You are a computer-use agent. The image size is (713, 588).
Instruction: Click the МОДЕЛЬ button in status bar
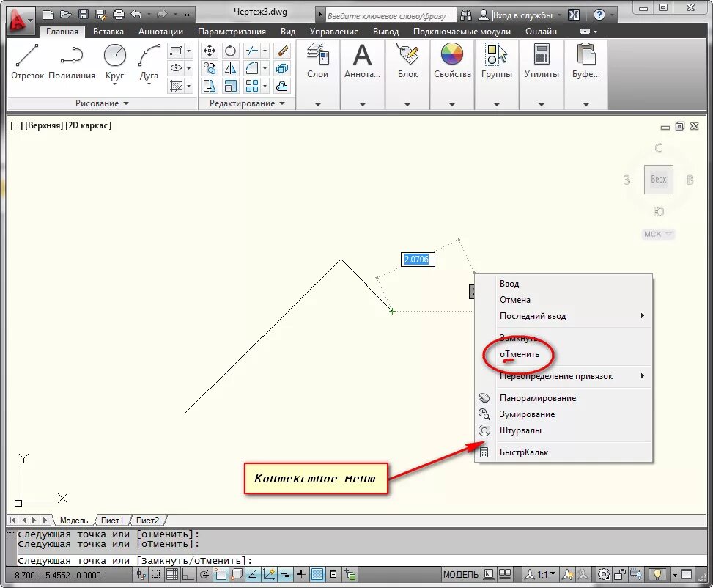pos(461,574)
